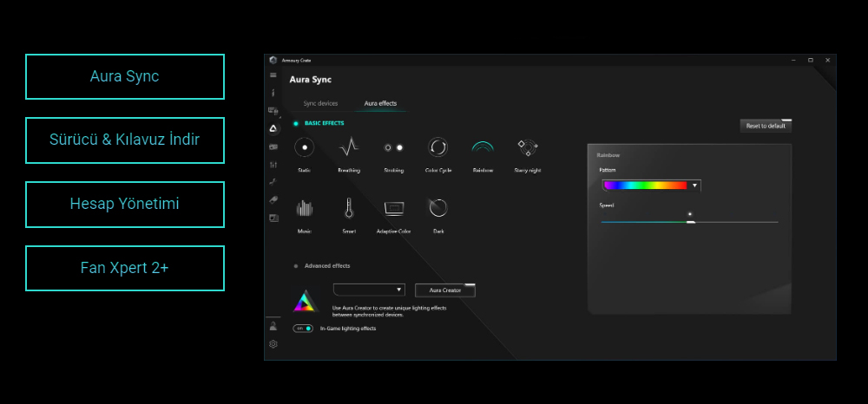Pick the Adaptive Color effect icon
Image resolution: width=868 pixels, height=404 pixels.
coord(393,208)
